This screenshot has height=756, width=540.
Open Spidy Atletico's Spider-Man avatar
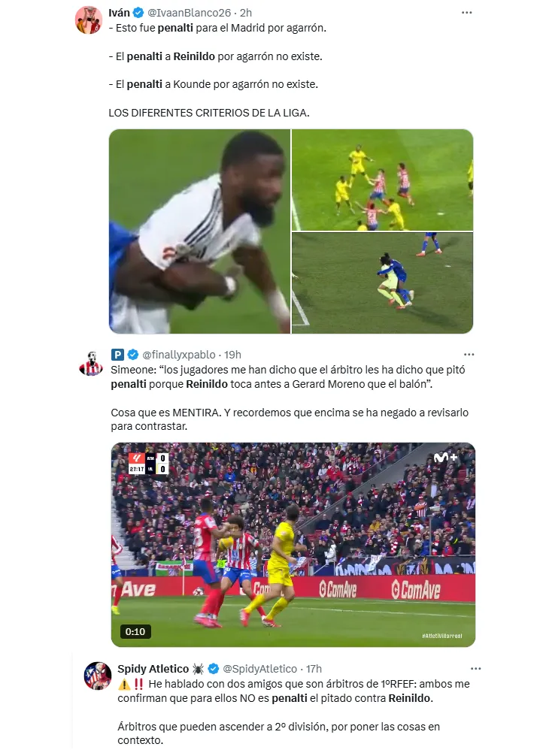coord(98,676)
